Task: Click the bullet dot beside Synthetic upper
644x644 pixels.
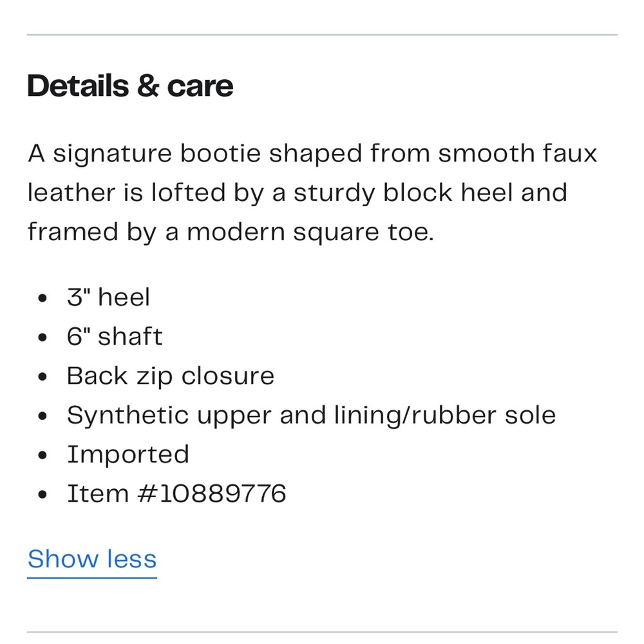Action: (43, 416)
